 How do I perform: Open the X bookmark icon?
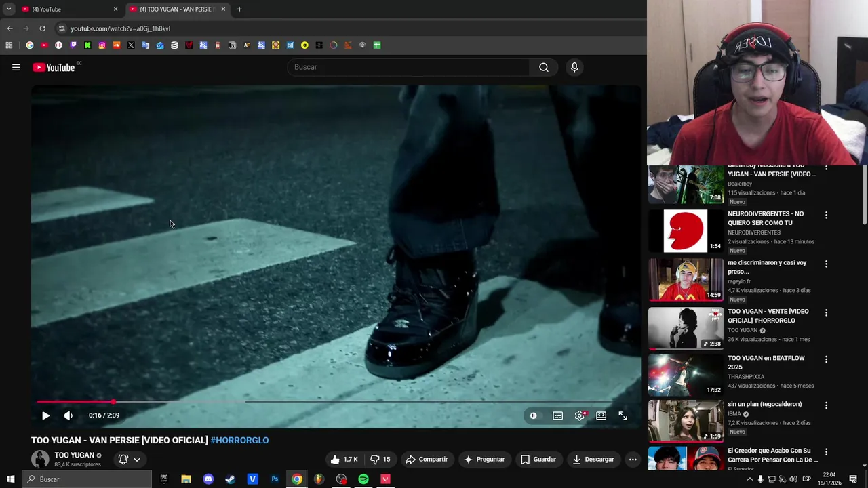[x=131, y=45]
